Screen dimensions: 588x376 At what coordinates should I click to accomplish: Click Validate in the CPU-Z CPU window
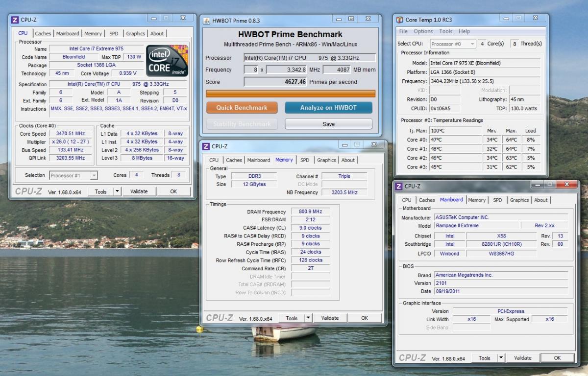pos(139,191)
